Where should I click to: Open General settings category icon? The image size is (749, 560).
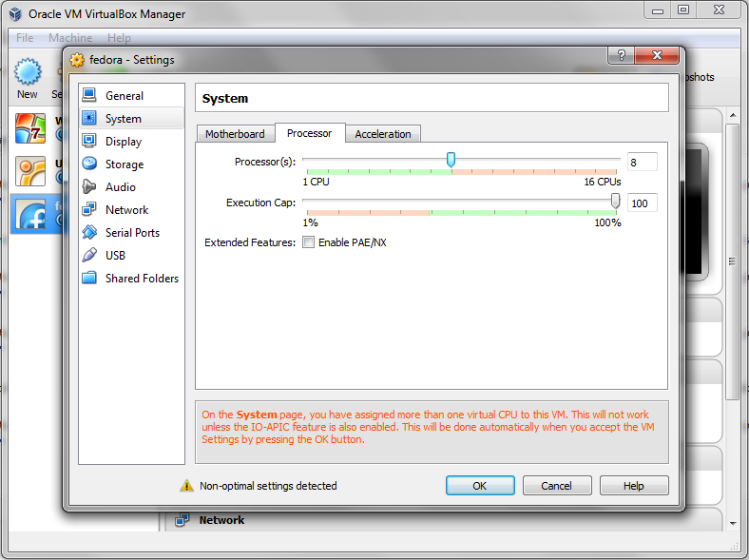pos(89,95)
